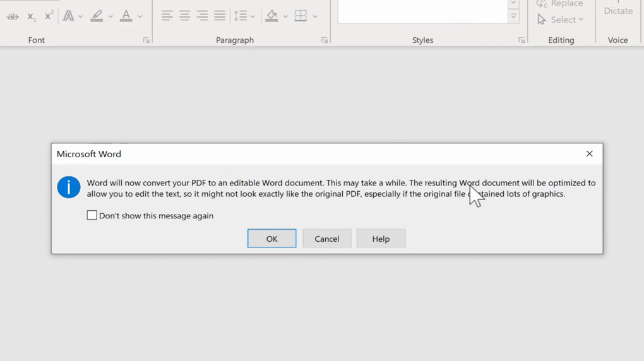Launch the Font dialog box expander

pos(146,40)
